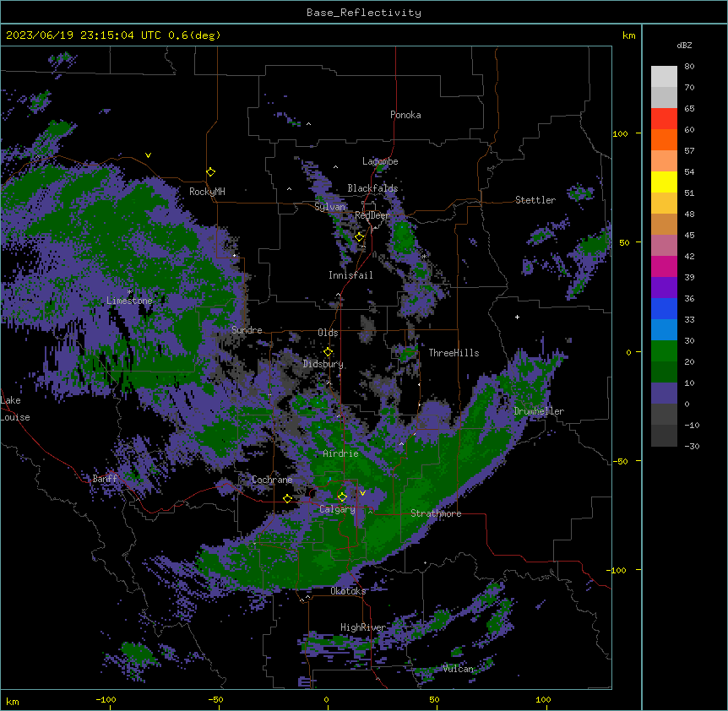The width and height of the screenshot is (728, 711).
Task: Click the 100 tick on the vertical km axis
Action: coord(620,133)
